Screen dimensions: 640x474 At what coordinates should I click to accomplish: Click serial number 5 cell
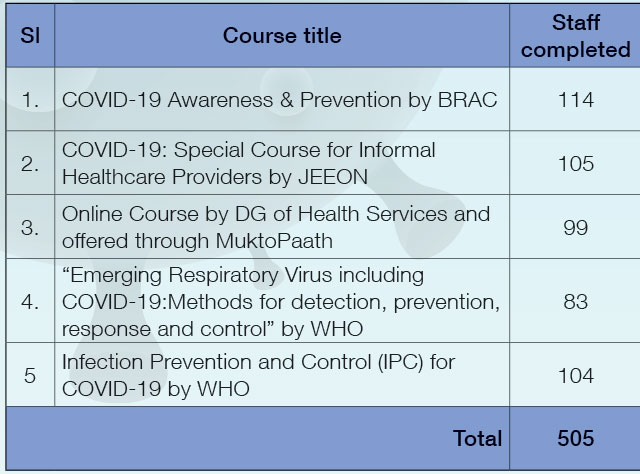coord(30,375)
